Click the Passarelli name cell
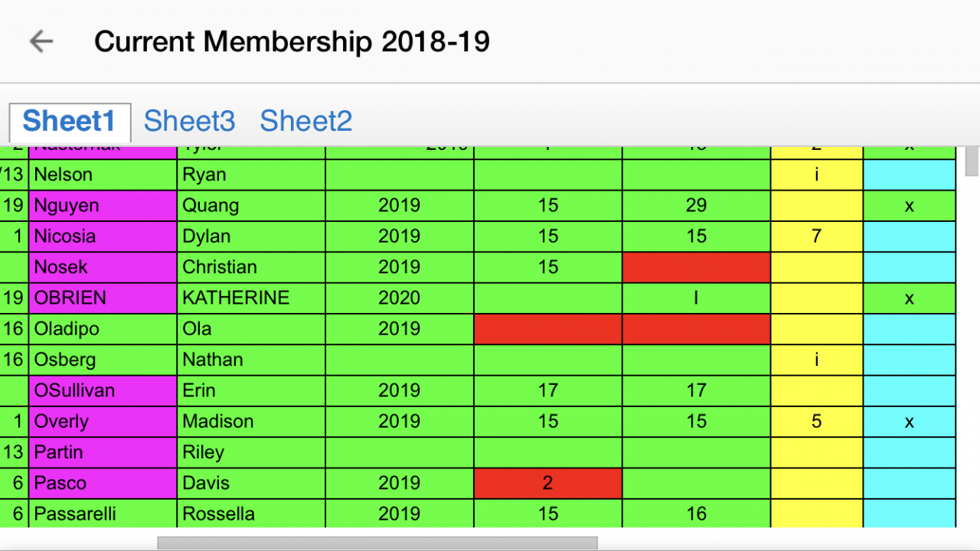Viewport: 980px width, 551px height. tap(103, 514)
